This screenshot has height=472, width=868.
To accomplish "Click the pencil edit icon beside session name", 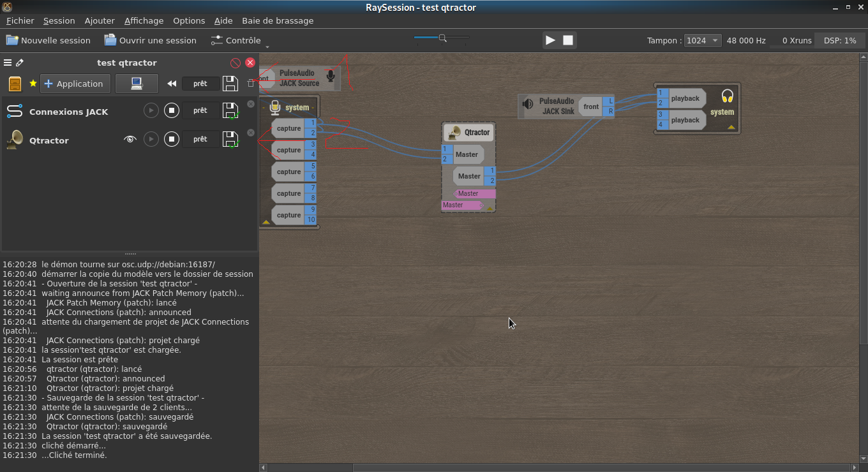I will (x=20, y=63).
